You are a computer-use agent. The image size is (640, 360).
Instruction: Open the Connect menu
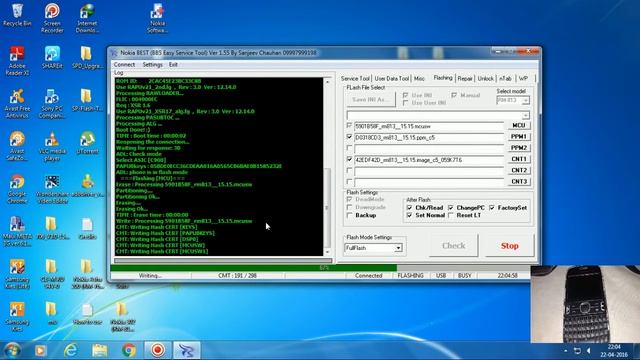(124, 64)
